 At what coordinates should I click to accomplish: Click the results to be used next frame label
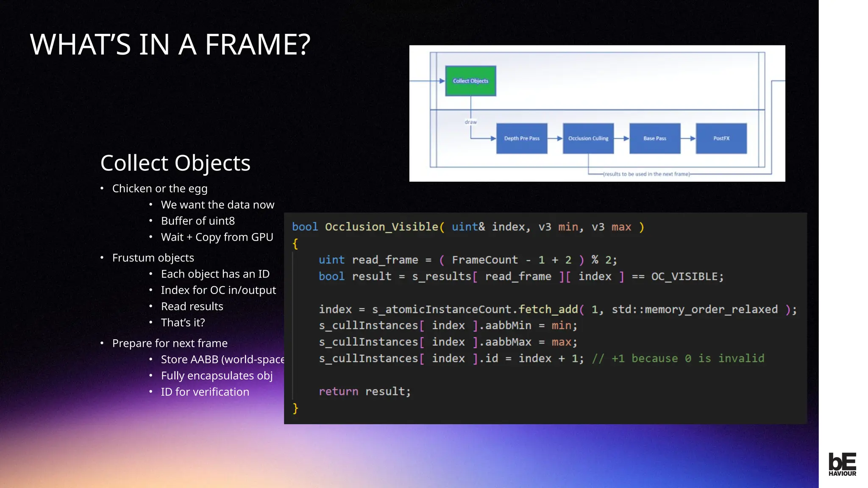click(646, 174)
